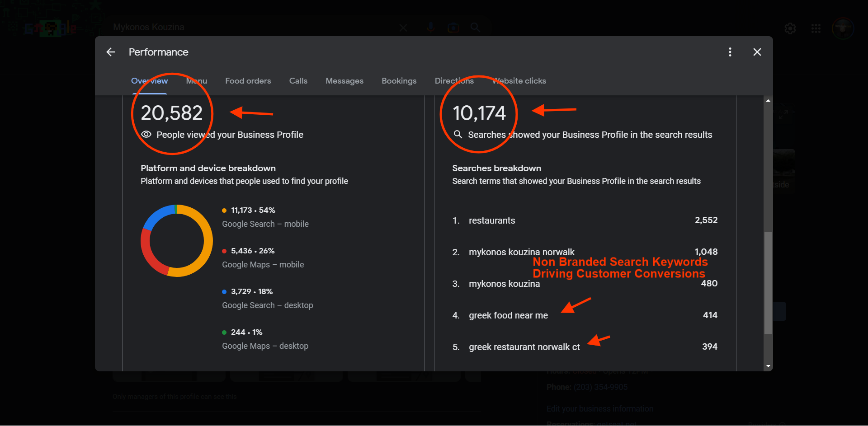
Task: Open the Food orders tab
Action: (248, 81)
